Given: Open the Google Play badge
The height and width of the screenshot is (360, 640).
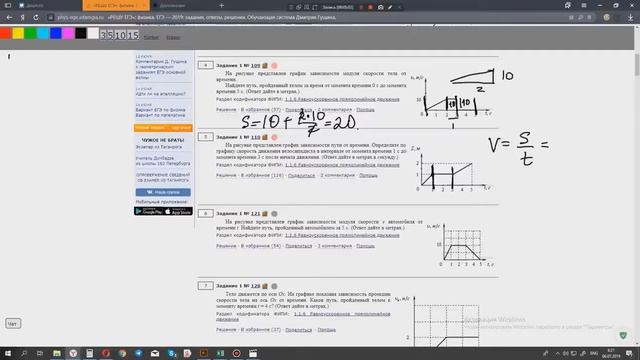Looking at the screenshot, I should click(149, 211).
